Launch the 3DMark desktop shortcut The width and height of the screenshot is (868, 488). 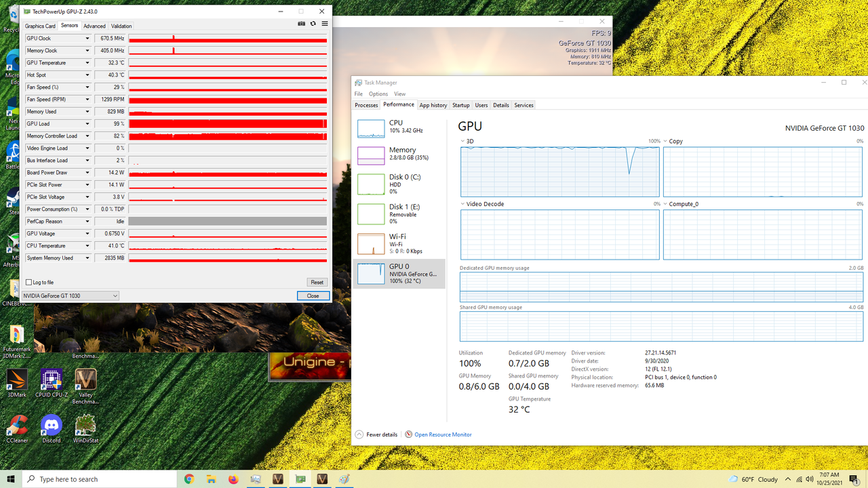click(x=17, y=383)
